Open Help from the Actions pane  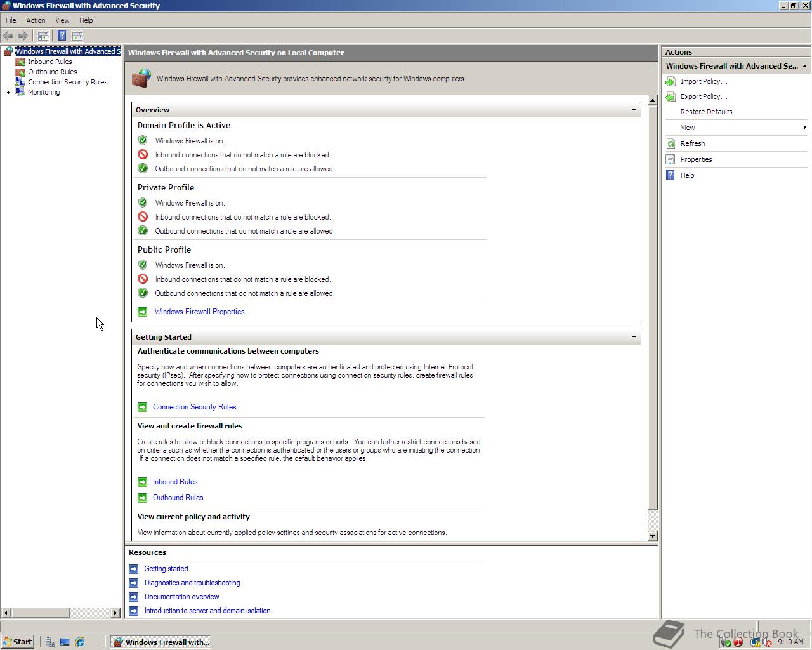(687, 175)
